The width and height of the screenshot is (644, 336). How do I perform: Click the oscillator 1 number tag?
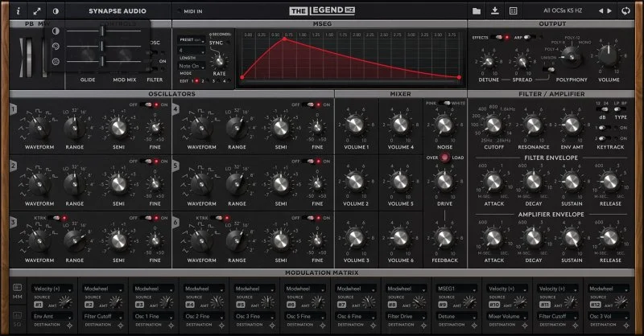click(x=14, y=109)
